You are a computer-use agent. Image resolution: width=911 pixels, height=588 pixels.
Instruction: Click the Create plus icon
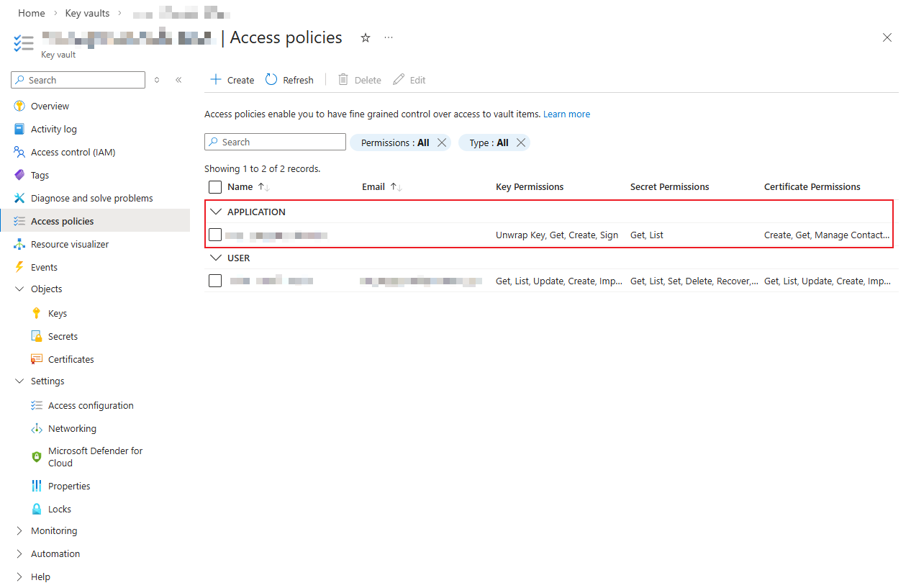tap(215, 80)
